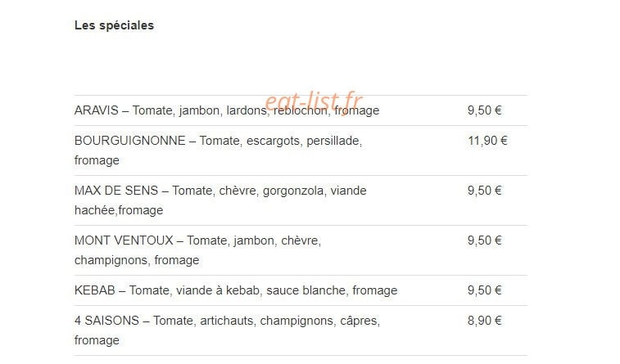The height and width of the screenshot is (364, 620).
Task: Select the BOURGUIGNONNE pizza description
Action: point(218,151)
